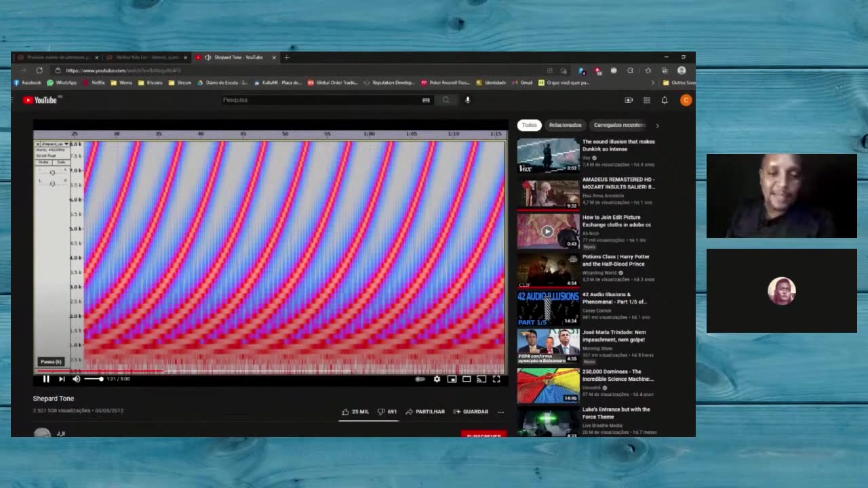This screenshot has width=868, height=488.
Task: Open the YouTube apps grid
Action: tap(647, 100)
